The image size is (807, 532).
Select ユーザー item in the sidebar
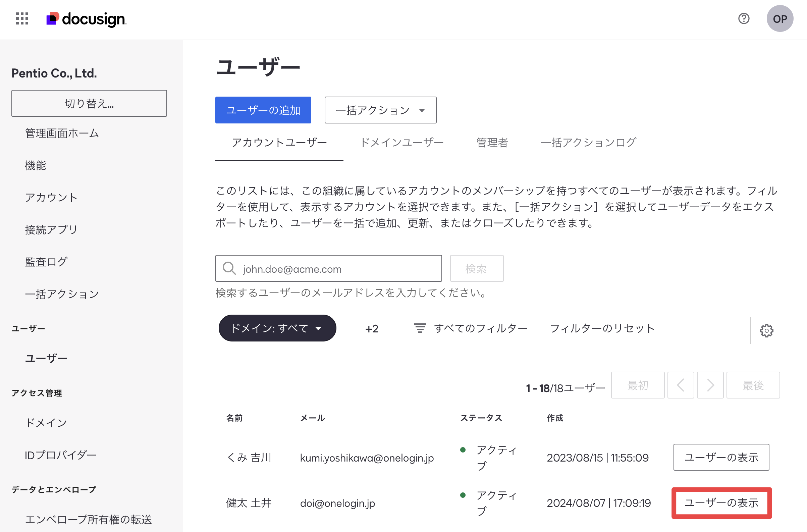pos(46,358)
